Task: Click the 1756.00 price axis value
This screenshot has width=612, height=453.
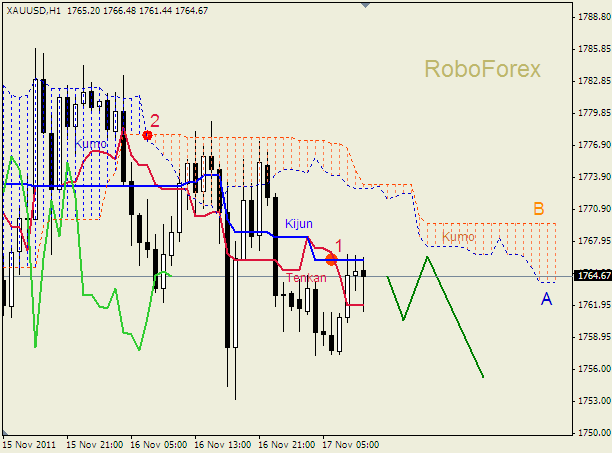Action: coord(594,369)
